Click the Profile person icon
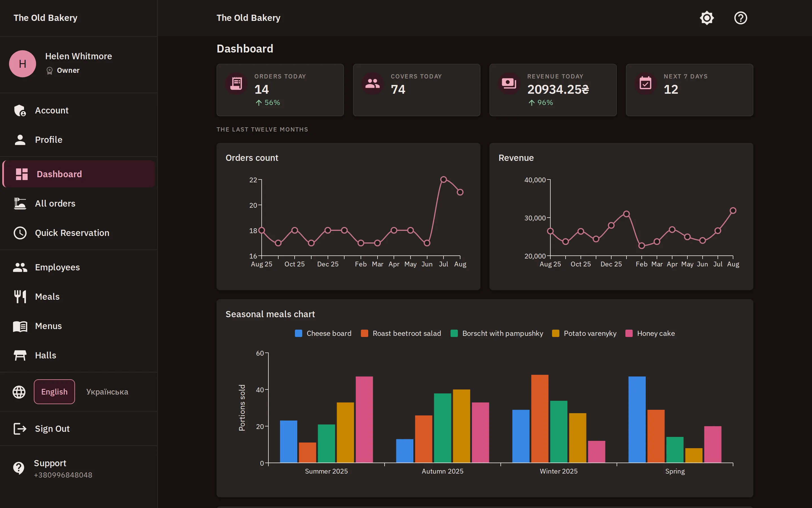This screenshot has height=508, width=812. point(20,140)
